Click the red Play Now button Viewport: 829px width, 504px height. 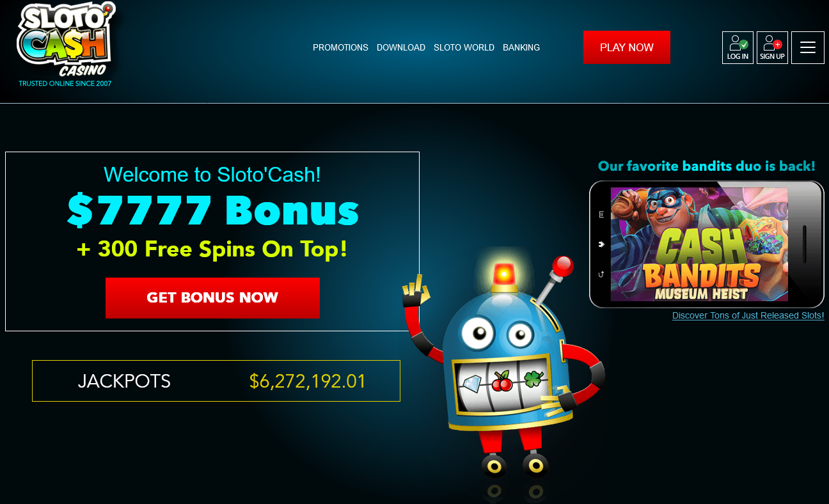coord(626,47)
